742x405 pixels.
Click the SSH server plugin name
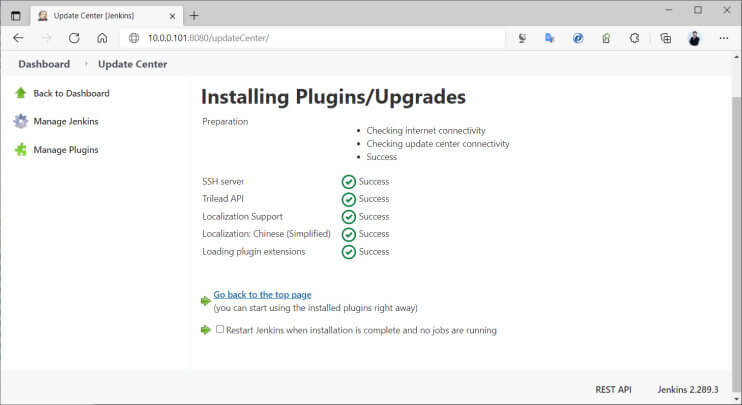tap(223, 182)
